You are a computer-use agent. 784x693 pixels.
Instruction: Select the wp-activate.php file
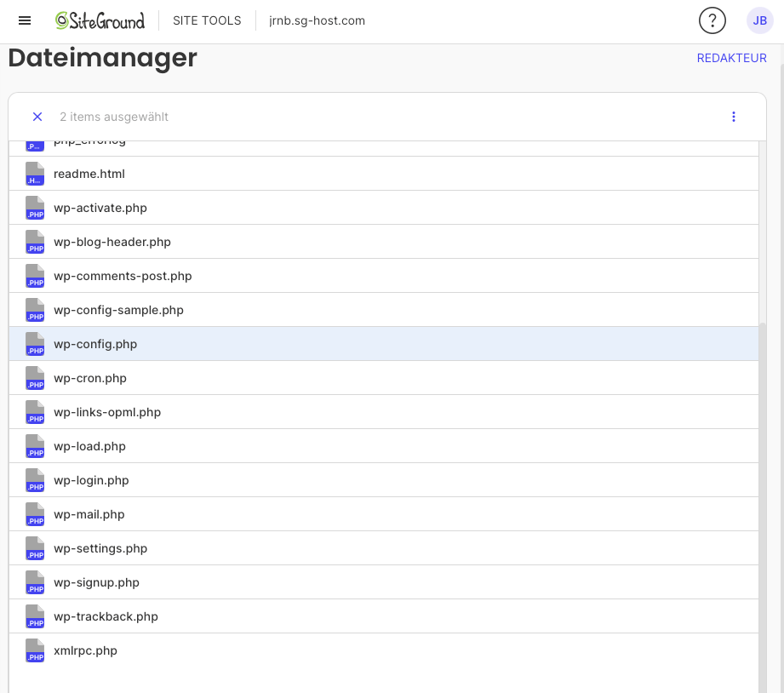(x=100, y=208)
